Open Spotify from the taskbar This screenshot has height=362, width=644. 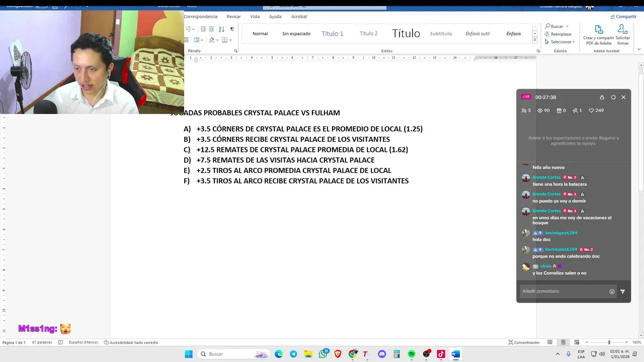tap(412, 354)
